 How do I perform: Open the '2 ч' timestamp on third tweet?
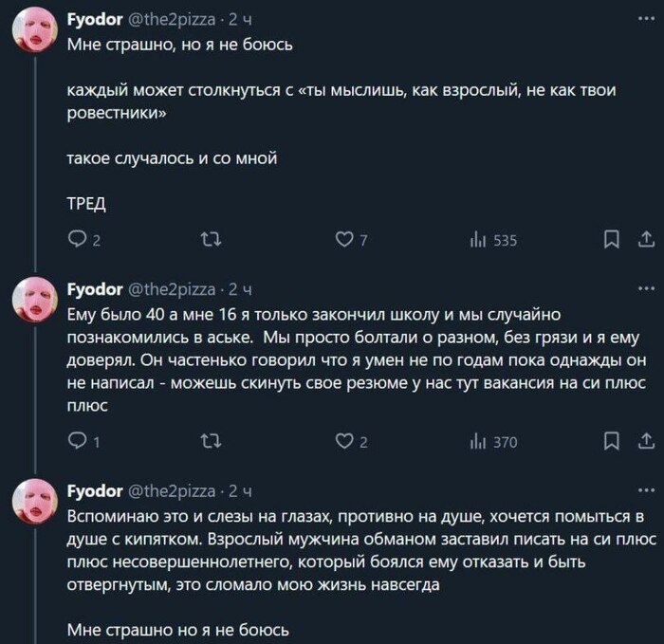pos(240,491)
